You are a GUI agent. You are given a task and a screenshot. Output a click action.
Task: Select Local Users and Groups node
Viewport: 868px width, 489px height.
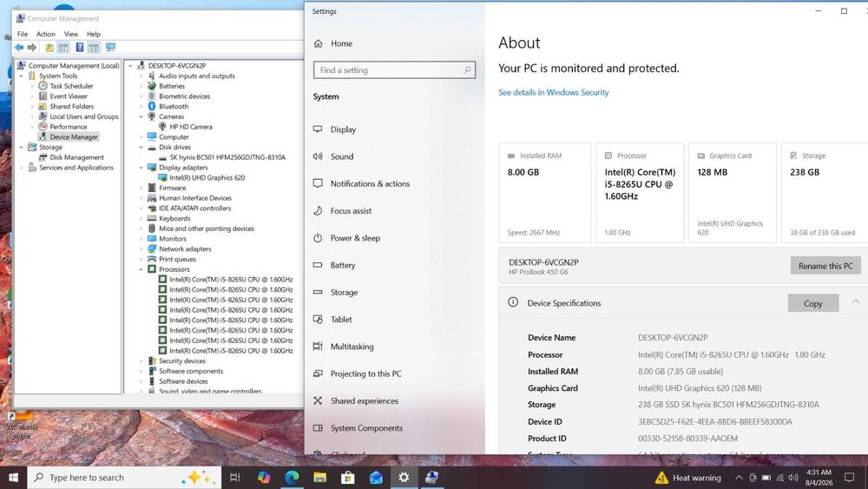point(84,117)
